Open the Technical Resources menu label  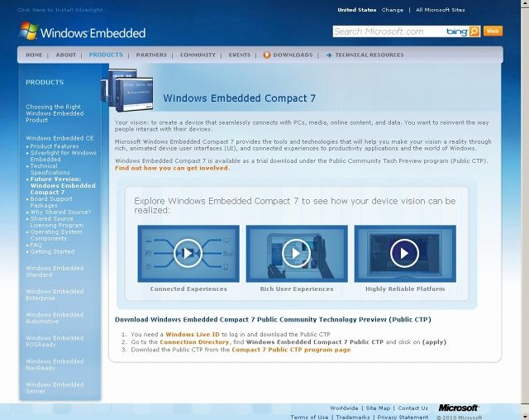pos(369,55)
